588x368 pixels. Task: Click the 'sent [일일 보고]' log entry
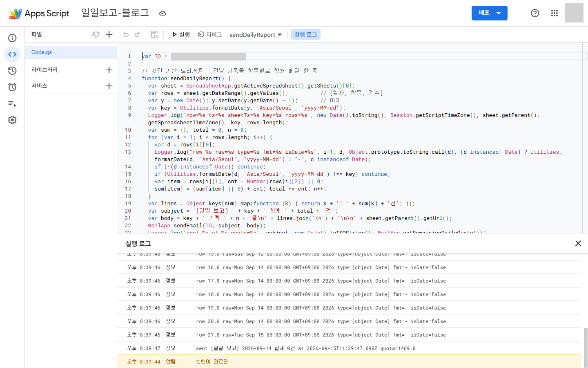(x=349, y=348)
